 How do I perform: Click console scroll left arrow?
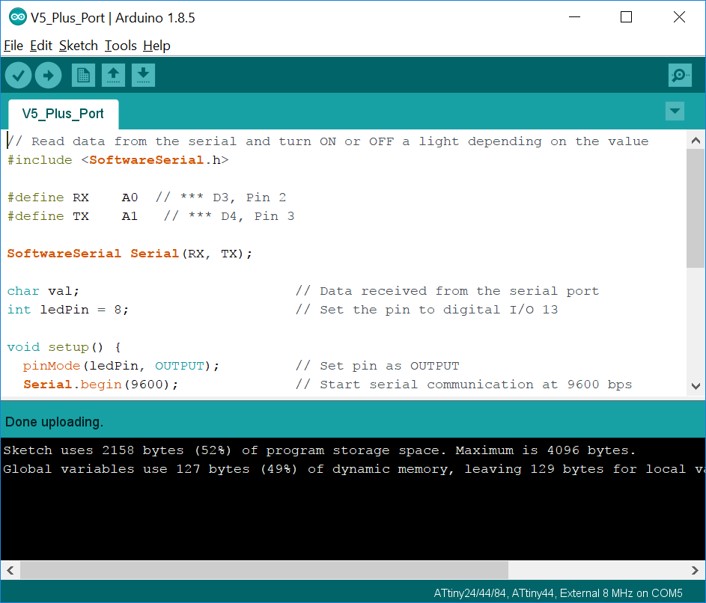pyautogui.click(x=10, y=570)
